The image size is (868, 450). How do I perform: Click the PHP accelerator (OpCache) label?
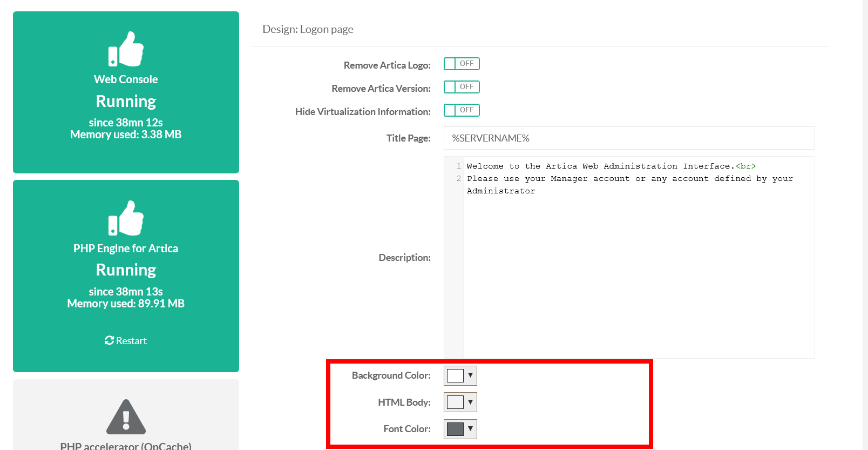coord(126,446)
